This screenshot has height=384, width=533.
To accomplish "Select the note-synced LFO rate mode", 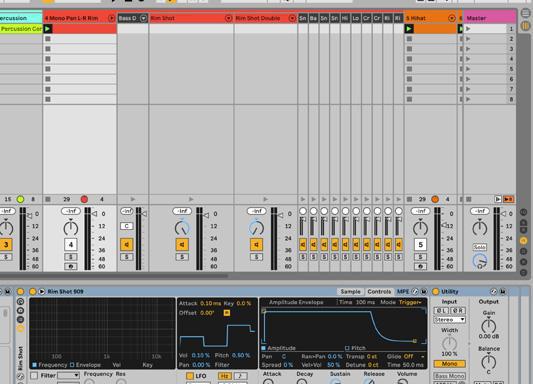I will [240, 376].
